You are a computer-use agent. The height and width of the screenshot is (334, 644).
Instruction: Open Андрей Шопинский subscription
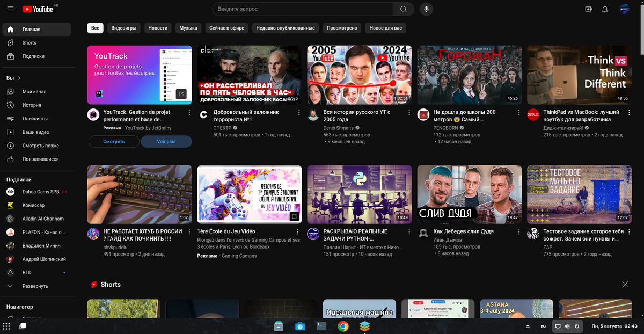[36, 259]
